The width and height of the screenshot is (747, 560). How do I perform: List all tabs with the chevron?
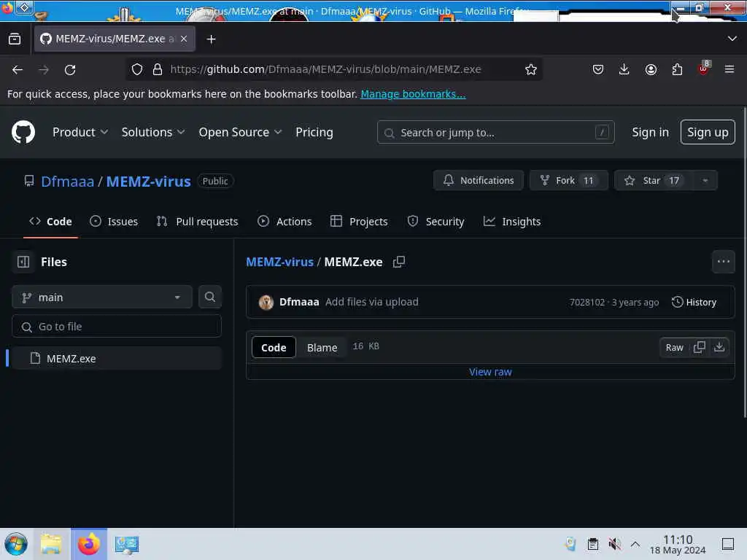pyautogui.click(x=732, y=39)
